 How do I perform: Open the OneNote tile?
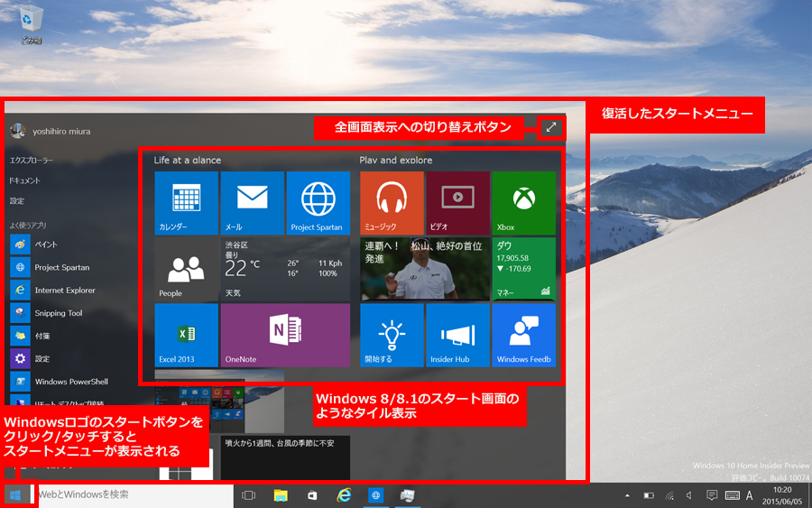285,335
